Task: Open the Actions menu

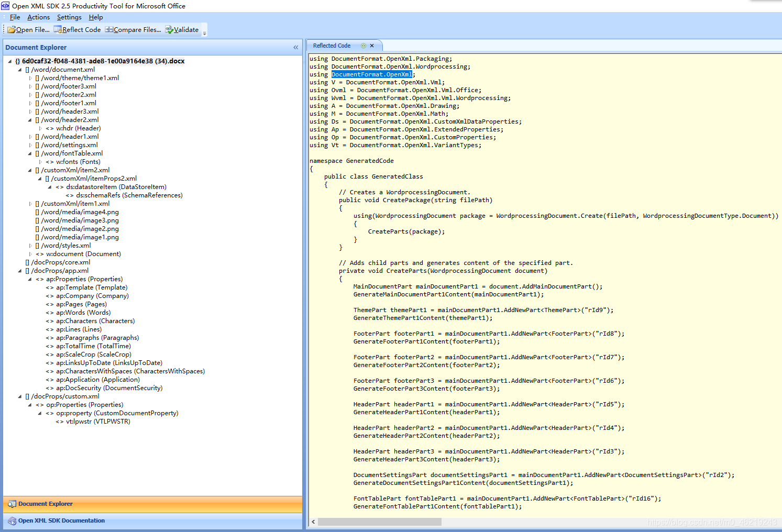Action: (x=38, y=17)
